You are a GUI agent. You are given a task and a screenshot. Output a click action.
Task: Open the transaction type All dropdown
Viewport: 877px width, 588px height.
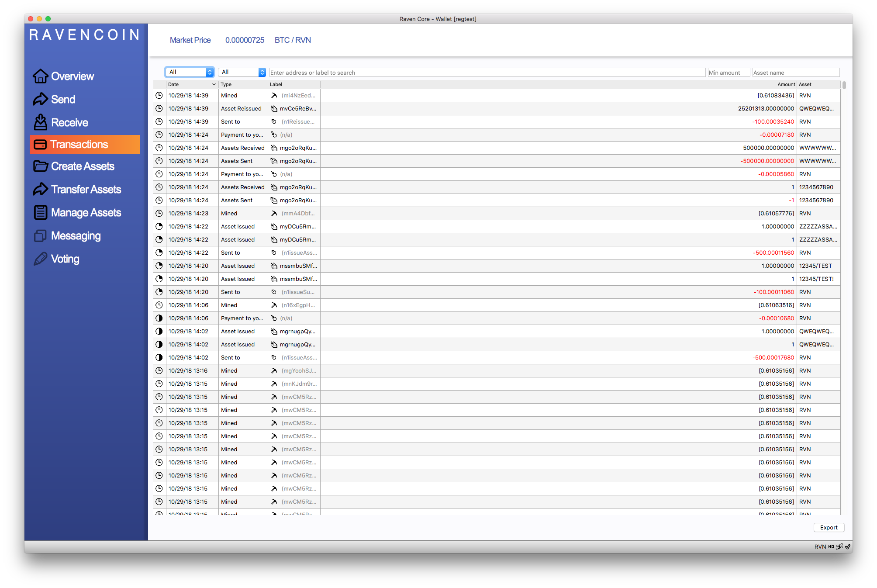coord(242,72)
